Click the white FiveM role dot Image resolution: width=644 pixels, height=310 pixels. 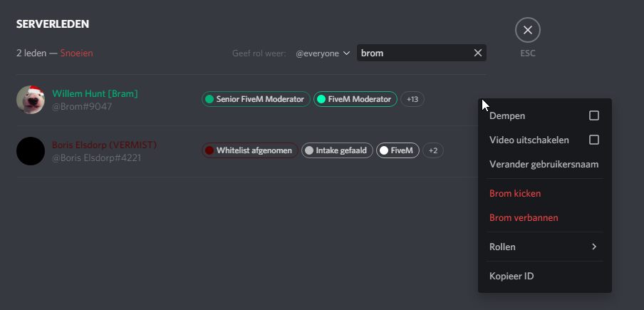(x=384, y=151)
